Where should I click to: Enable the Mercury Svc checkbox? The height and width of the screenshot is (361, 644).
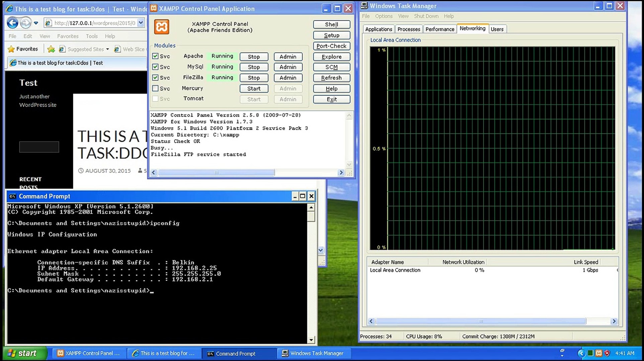pyautogui.click(x=155, y=88)
